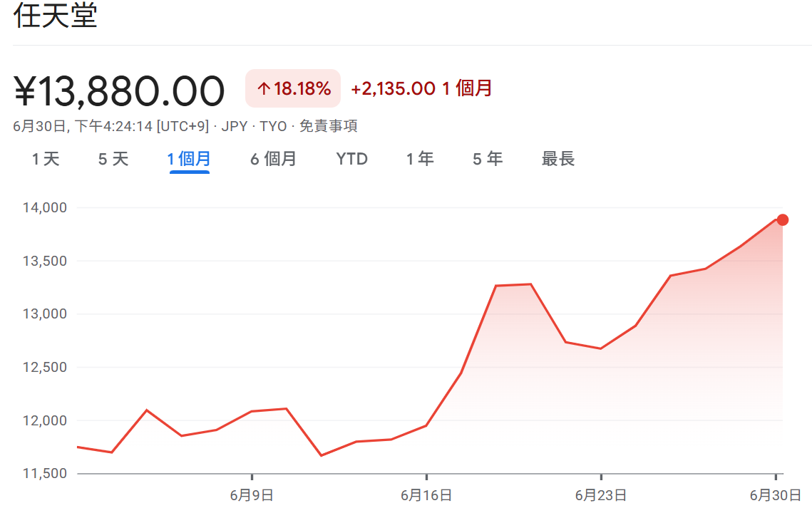Image resolution: width=812 pixels, height=513 pixels.
Task: Open the 5年 chart range
Action: pos(488,159)
